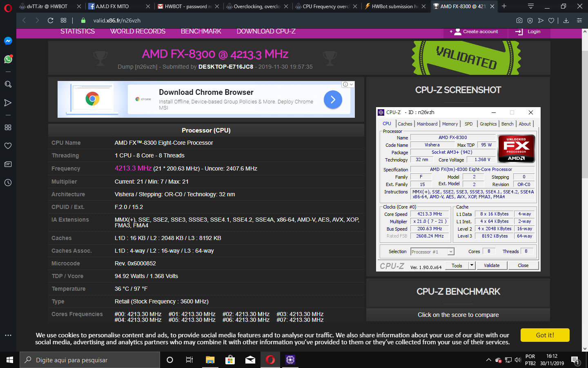Viewport: 588px width, 368px height.
Task: Open the notification center icon
Action: point(575,360)
